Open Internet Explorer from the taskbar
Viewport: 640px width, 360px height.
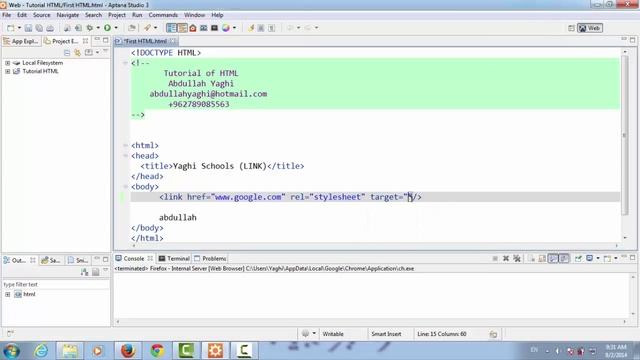click(40, 350)
